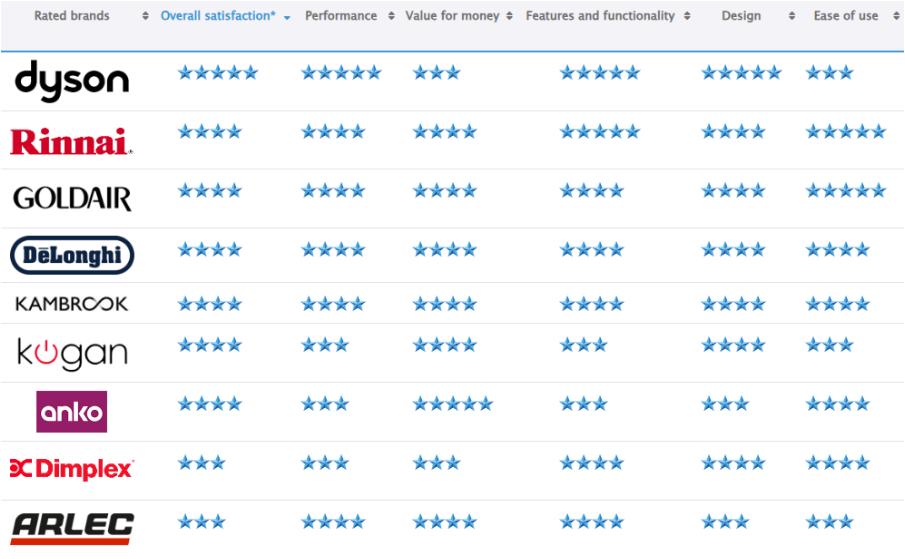Click the Anko brand logo

click(72, 412)
